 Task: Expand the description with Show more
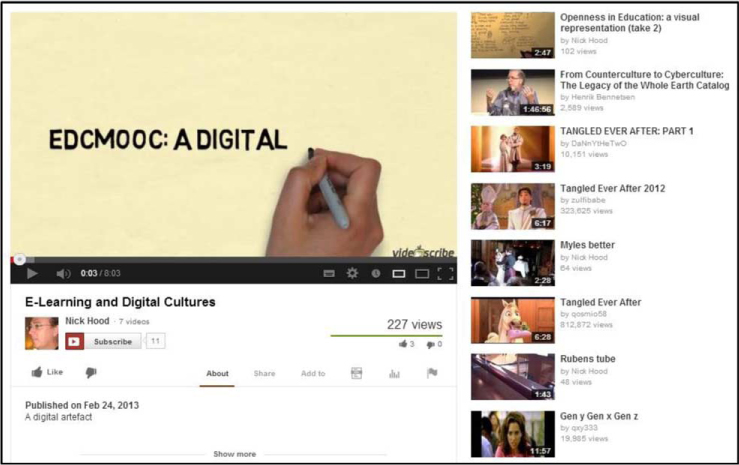point(234,454)
